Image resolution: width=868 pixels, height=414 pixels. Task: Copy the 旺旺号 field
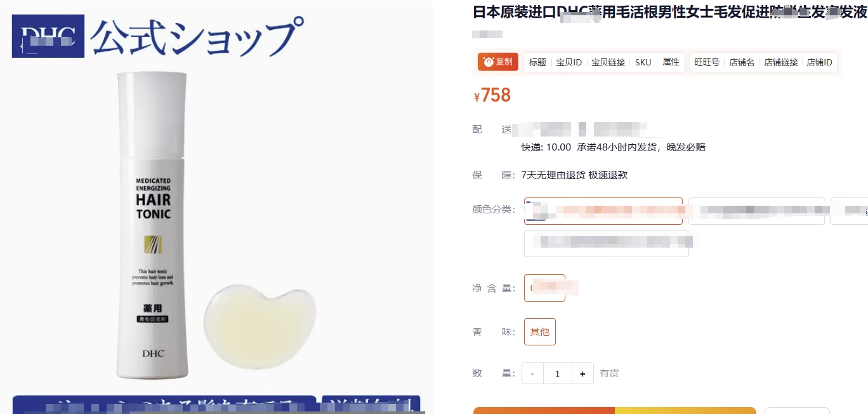707,62
